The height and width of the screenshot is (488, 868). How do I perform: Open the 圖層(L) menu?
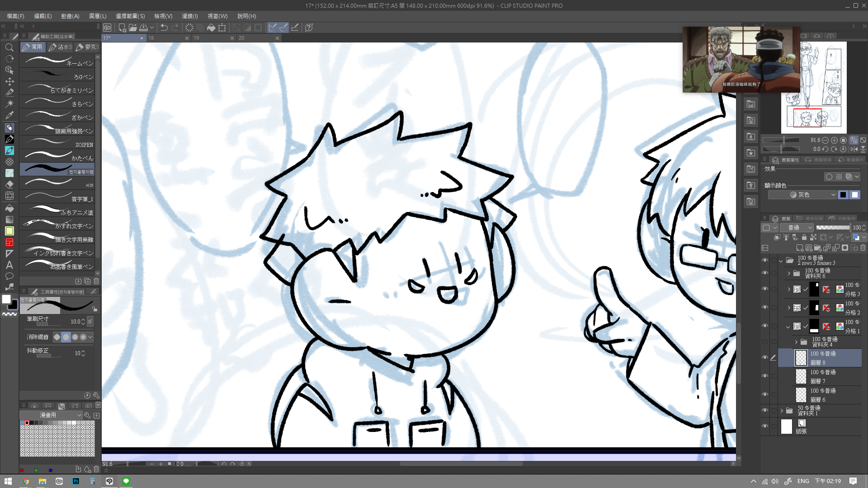click(x=98, y=16)
